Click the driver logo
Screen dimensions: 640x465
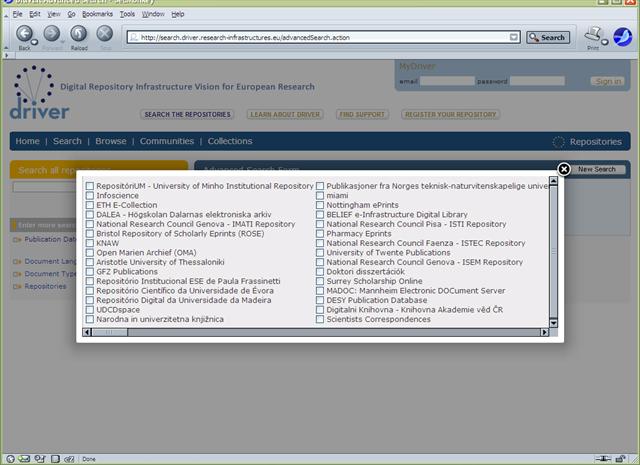tap(39, 93)
